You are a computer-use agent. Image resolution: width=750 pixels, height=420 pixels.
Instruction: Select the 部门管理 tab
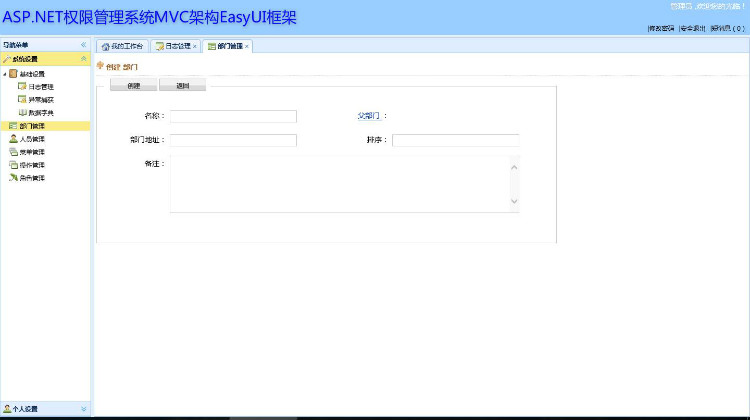click(226, 46)
